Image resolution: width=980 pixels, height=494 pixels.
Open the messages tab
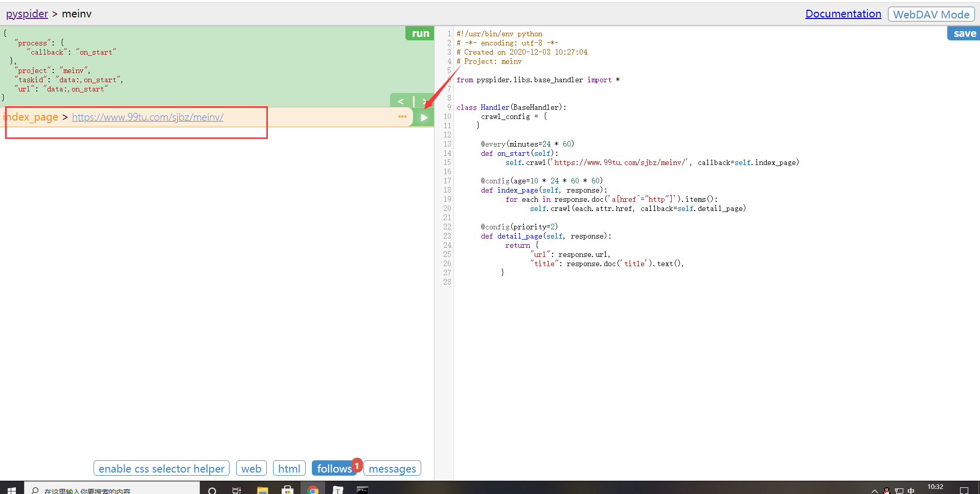coord(392,468)
